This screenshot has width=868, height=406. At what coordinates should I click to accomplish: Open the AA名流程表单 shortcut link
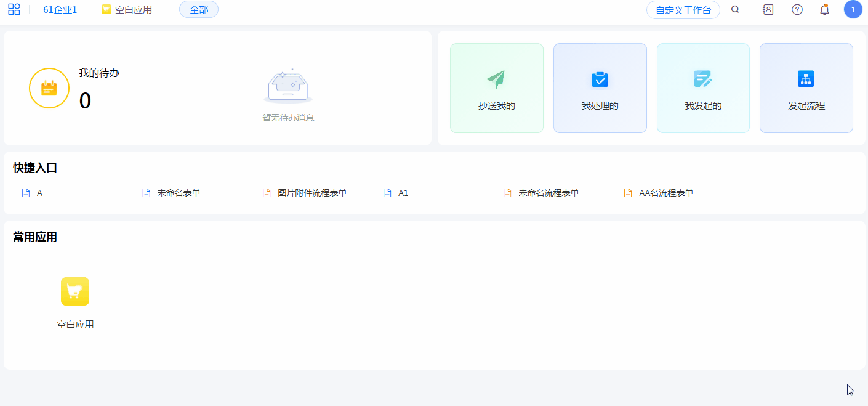666,193
